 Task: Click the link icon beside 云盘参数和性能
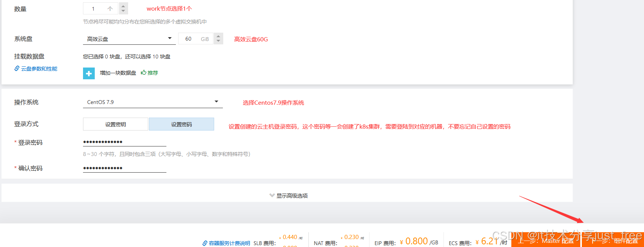pyautogui.click(x=17, y=68)
